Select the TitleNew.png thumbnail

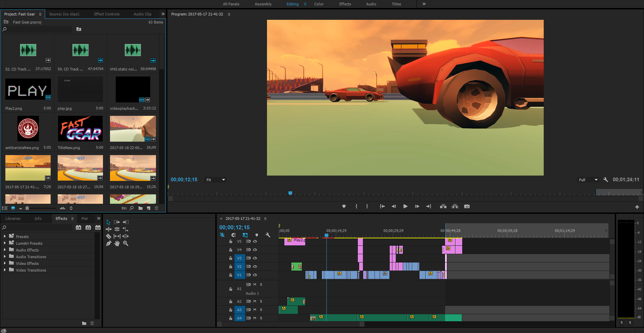(80, 129)
